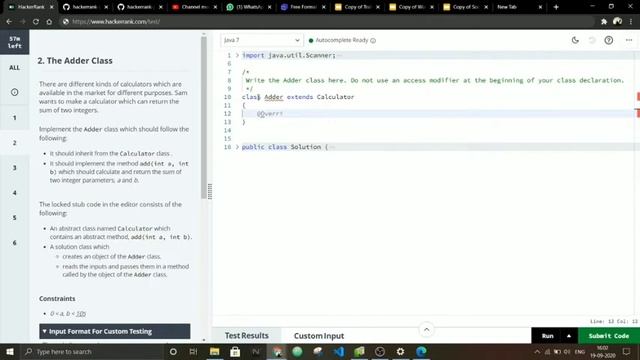The height and width of the screenshot is (360, 640).
Task: Open the editor more options ellipsis
Action: click(x=629, y=40)
